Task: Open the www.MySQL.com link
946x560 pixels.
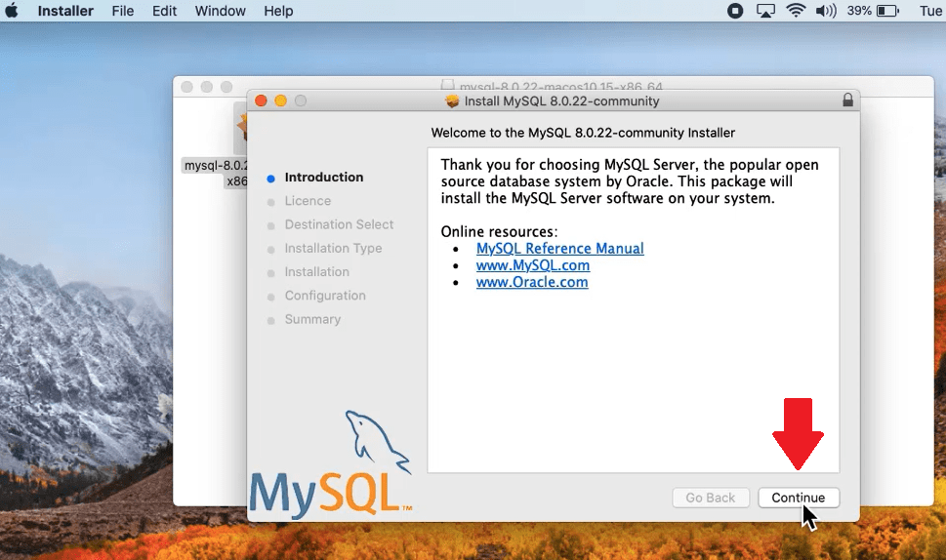Action: click(533, 265)
